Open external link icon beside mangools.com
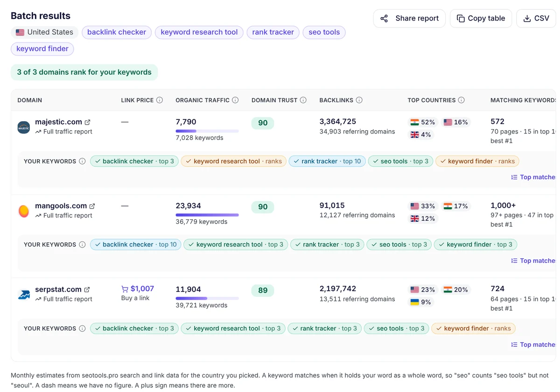Image resolution: width=560 pixels, height=392 pixels. coord(92,206)
